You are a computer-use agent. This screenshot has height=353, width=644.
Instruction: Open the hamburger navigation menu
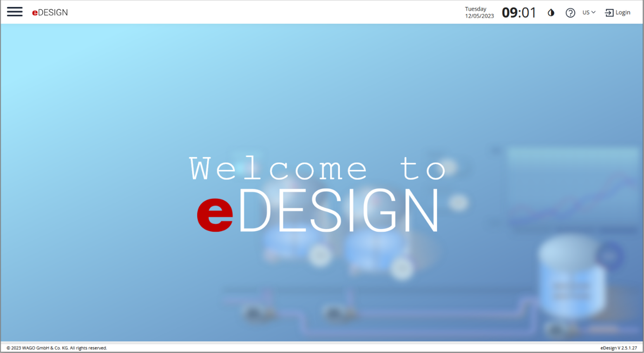tap(15, 12)
